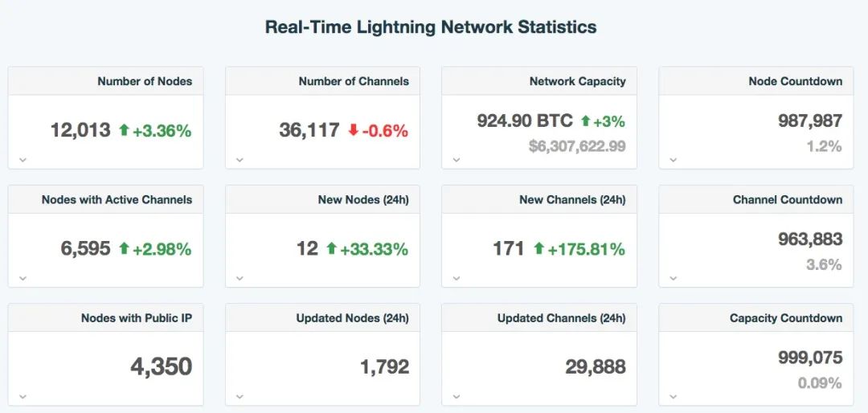Click green arrow in Nodes with Active Channels
Screen dimensions: 868x413
[x=124, y=248]
